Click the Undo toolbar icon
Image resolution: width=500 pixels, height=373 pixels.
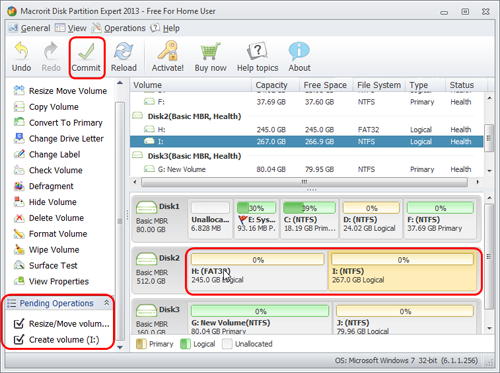point(21,57)
